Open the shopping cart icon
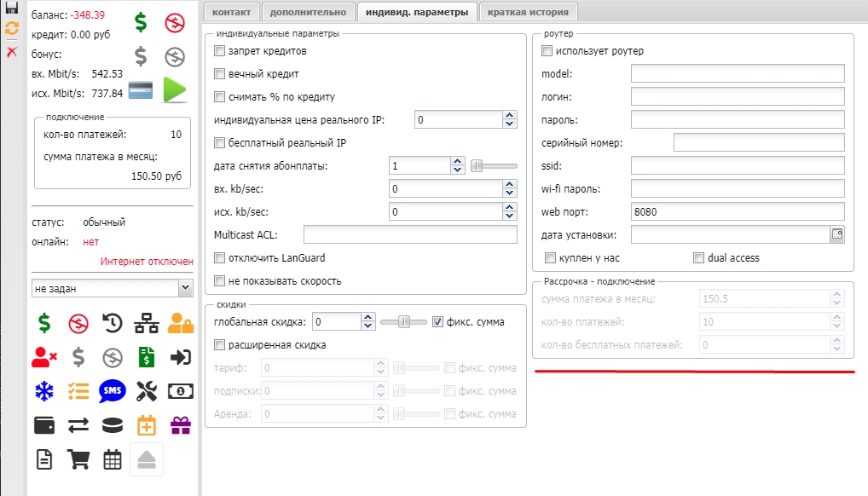 (x=78, y=459)
